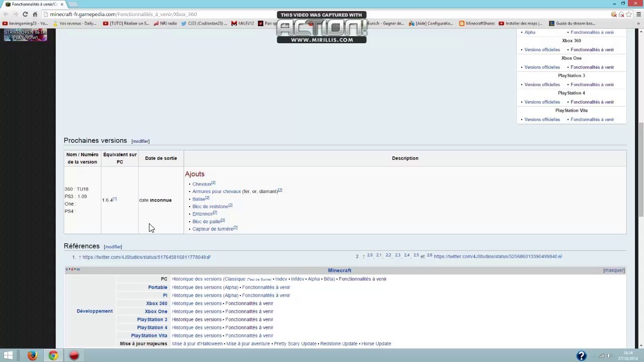
Task: Open the first Twitter reference ending 1778048
Action: 146,257
